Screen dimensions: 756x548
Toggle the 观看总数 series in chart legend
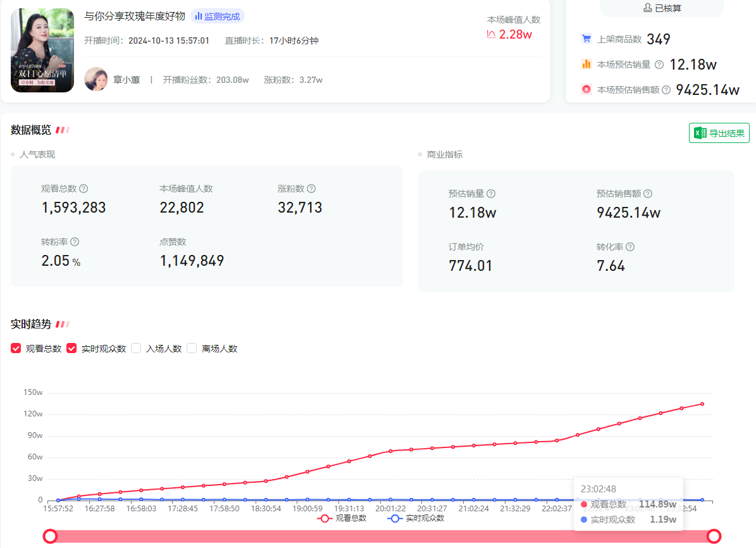[x=342, y=518]
